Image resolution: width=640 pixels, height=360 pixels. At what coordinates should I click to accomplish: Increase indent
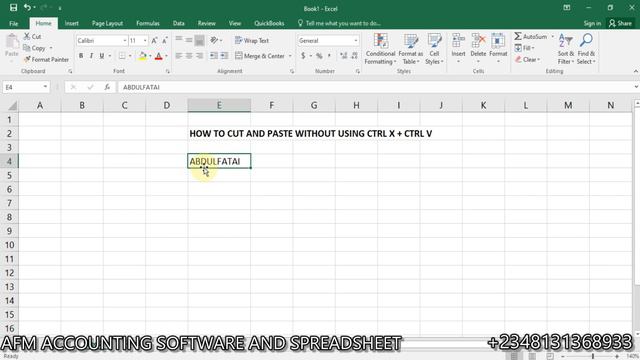tap(224, 56)
